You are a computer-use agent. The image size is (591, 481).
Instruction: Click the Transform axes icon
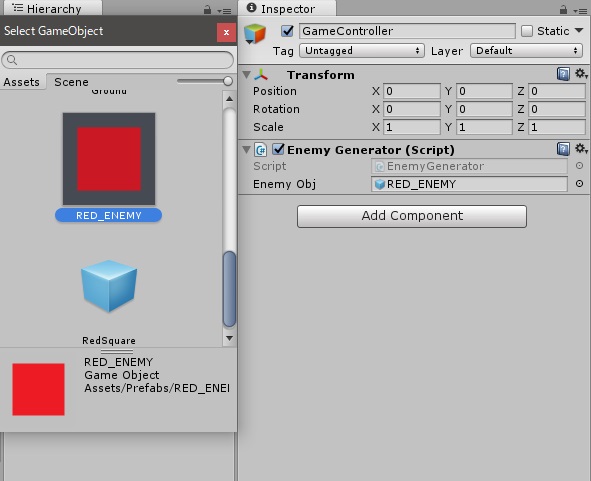coord(261,75)
